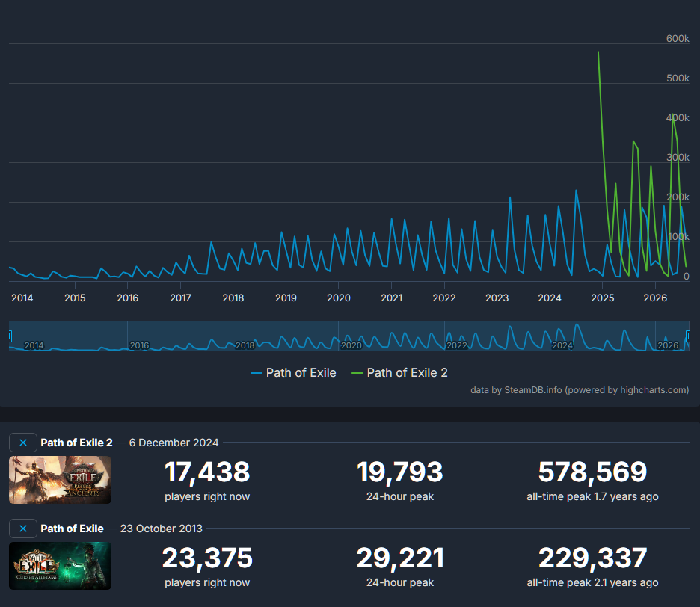Click the 17,438 players right now value
The width and height of the screenshot is (700, 607).
[207, 472]
